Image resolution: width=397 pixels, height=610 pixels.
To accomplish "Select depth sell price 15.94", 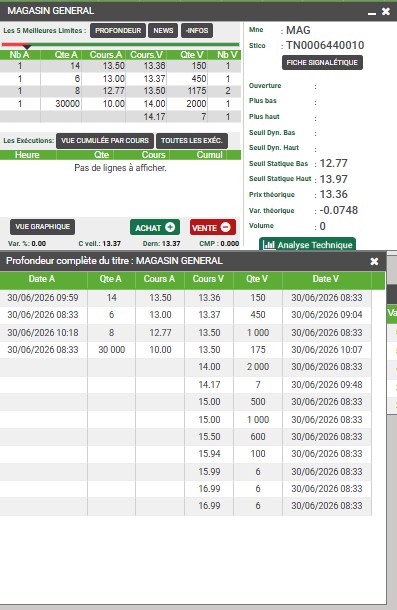I will click(209, 454).
